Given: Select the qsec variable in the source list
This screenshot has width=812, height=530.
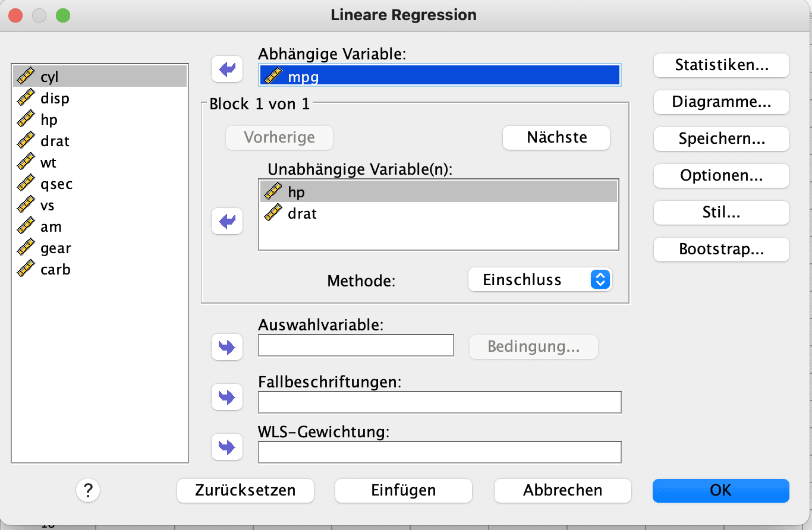Looking at the screenshot, I should [56, 184].
